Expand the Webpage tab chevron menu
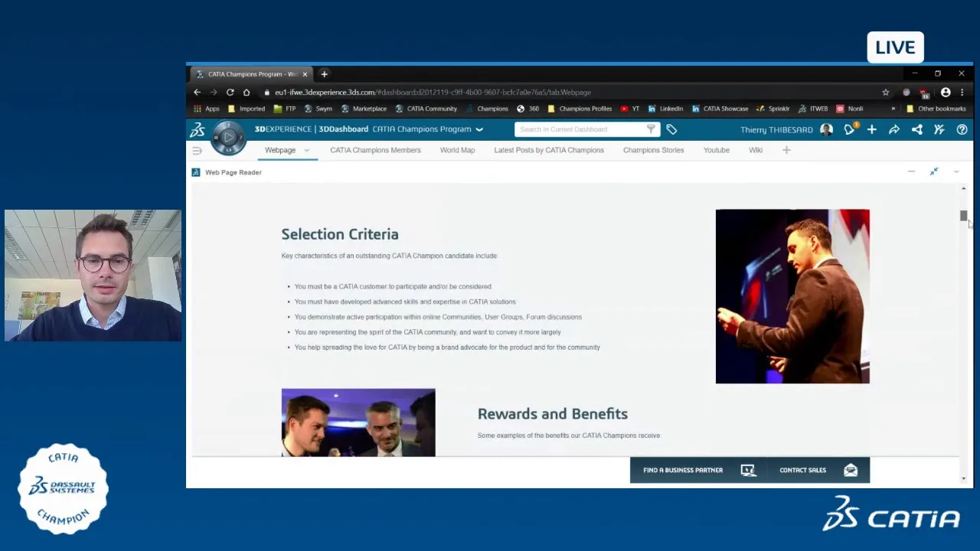 [x=306, y=150]
